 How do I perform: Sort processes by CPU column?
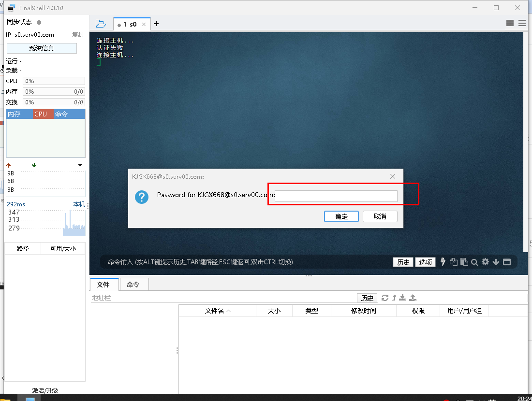[43, 114]
